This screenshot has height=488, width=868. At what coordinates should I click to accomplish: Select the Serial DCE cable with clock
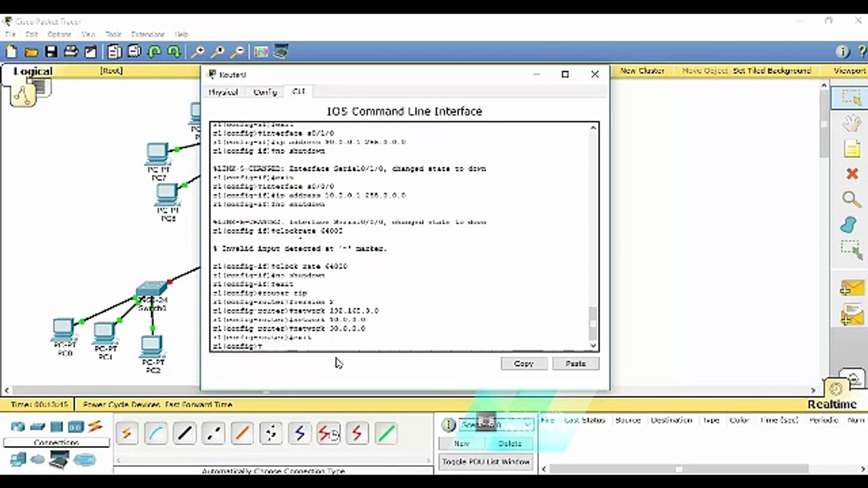click(x=328, y=433)
